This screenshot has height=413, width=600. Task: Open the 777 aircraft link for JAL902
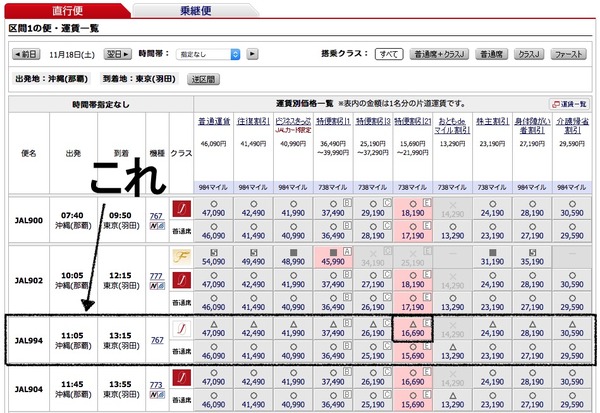[x=156, y=276]
